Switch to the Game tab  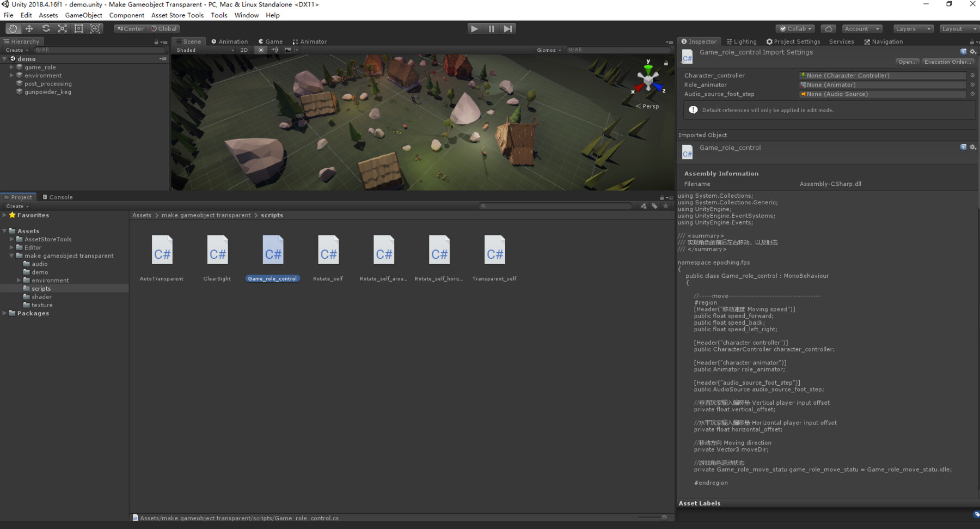(x=271, y=41)
